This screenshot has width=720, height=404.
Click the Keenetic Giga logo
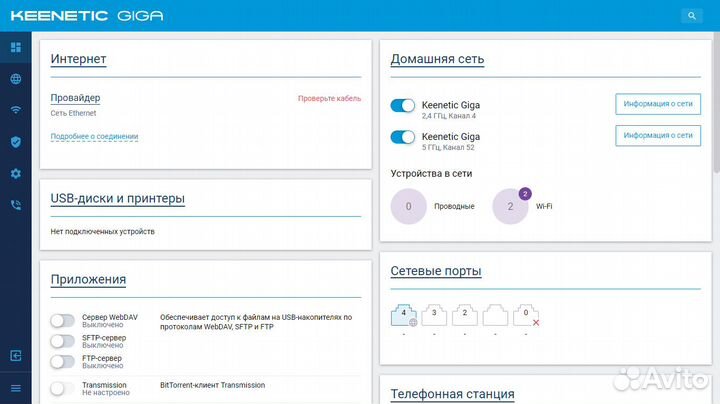pos(87,16)
